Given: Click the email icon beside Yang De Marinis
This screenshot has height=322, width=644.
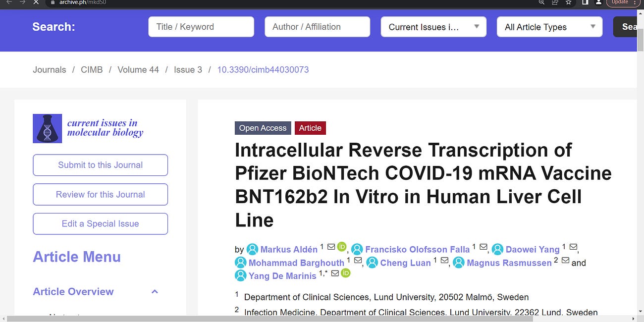Looking at the screenshot, I should (335, 273).
